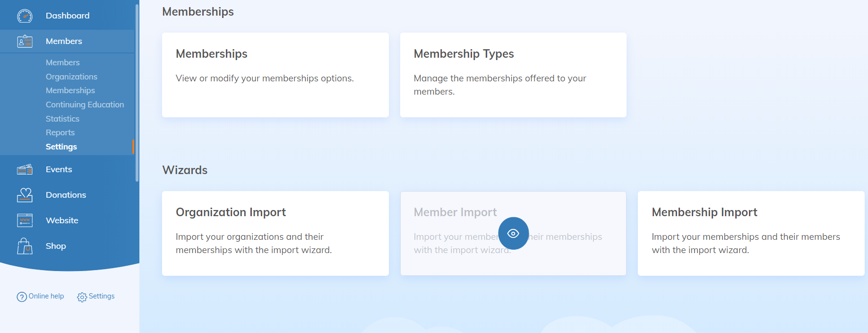Click the Dashboard gauge icon

pyautogui.click(x=25, y=16)
